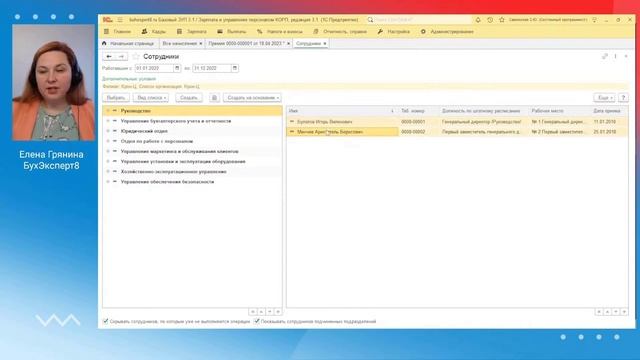
Task: Switch to Все начисления tab
Action: click(179, 43)
